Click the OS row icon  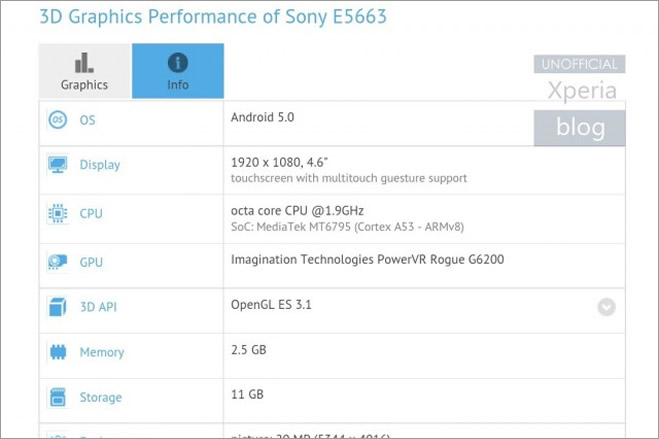(58, 120)
